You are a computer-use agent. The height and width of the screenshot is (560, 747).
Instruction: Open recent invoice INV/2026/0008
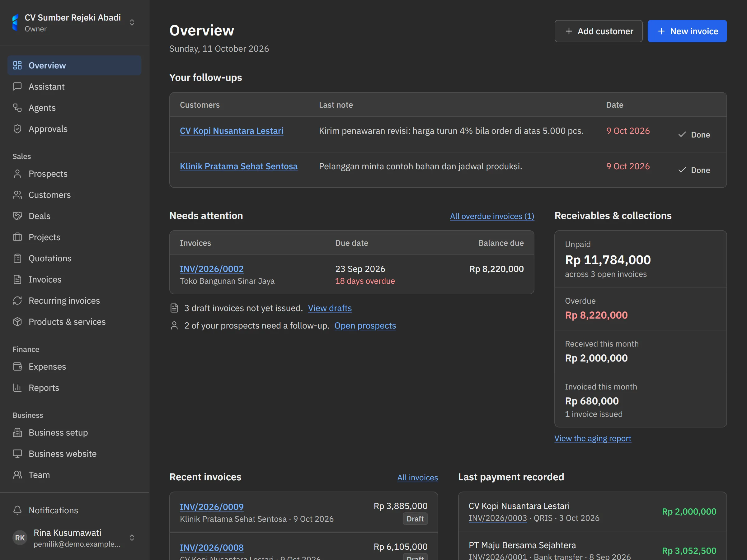[x=212, y=548]
